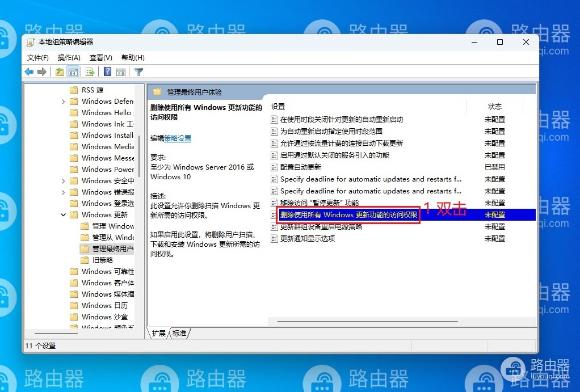580x392 pixels.
Task: Expand the Windows 安全中心 tree node
Action: (63, 181)
